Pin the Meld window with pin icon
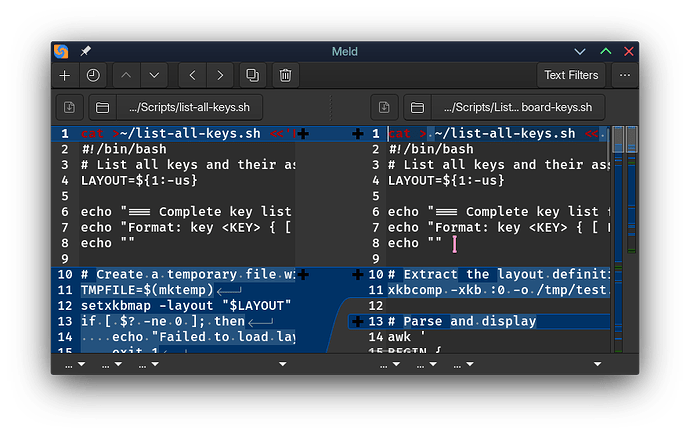The width and height of the screenshot is (690, 435). [x=86, y=51]
